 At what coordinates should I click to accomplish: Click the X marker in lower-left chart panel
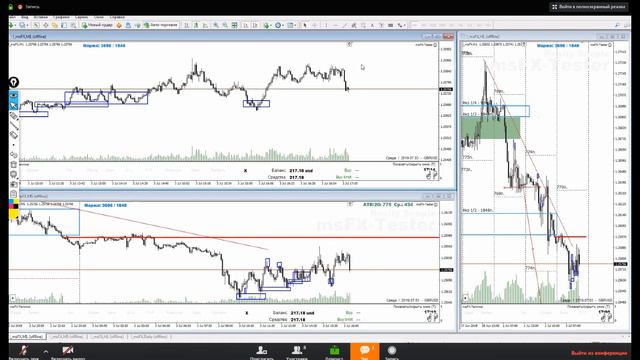pos(247,313)
